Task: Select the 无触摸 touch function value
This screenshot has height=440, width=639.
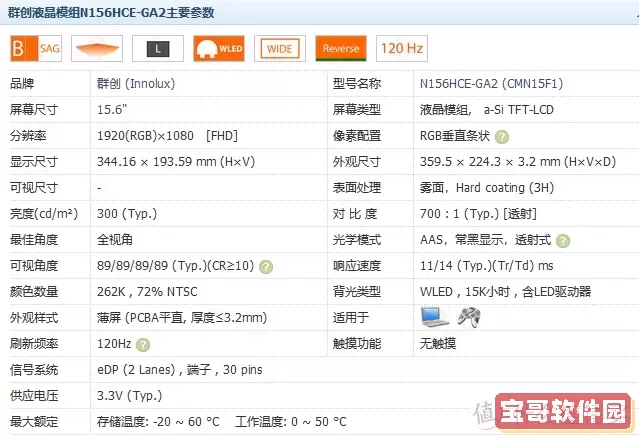Action: (438, 343)
